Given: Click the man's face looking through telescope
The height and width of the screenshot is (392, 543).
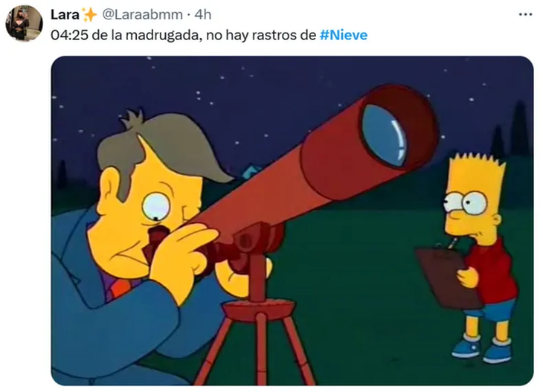Looking at the screenshot, I should pyautogui.click(x=146, y=222).
